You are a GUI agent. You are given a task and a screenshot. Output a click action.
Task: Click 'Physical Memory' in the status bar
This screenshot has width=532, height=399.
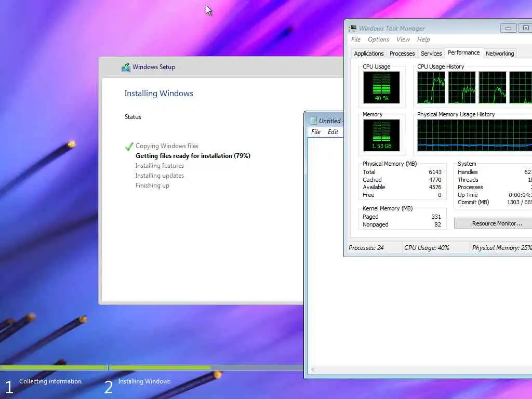(x=502, y=248)
